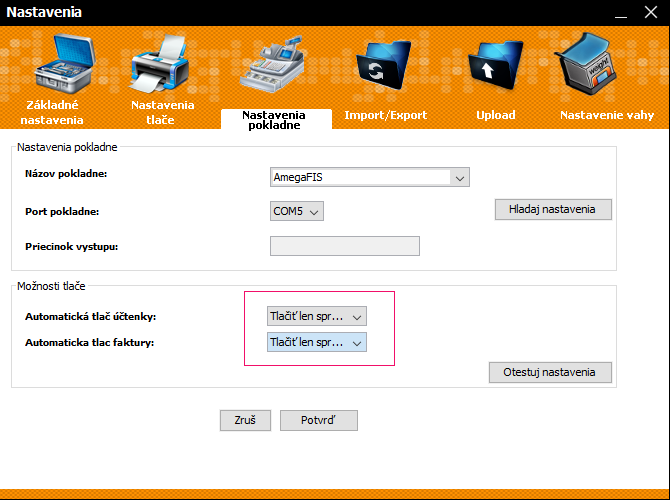Click the Import/Export folder icon with sync arrows
The width and height of the screenshot is (670, 500).
click(385, 72)
